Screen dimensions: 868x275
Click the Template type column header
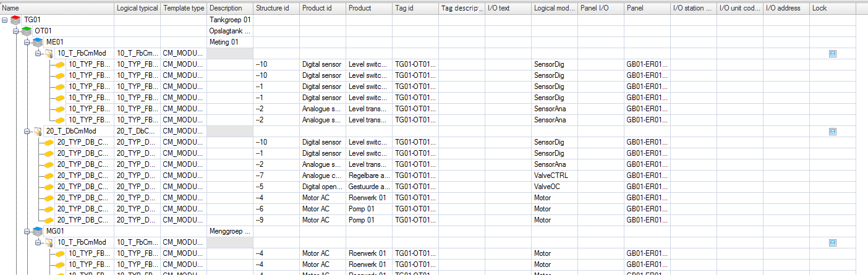pos(183,8)
